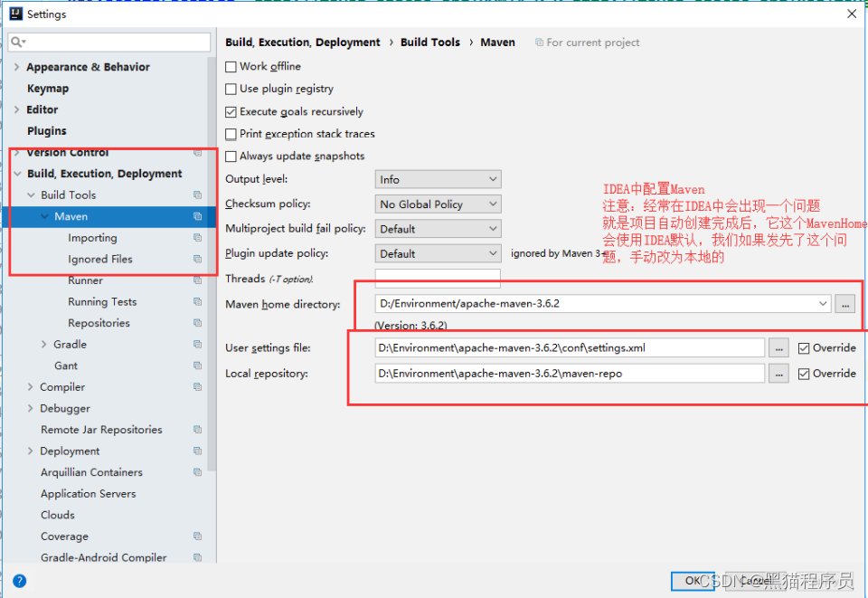Viewport: 868px width, 598px height.
Task: Click the project-level icon beside Importing
Action: (x=197, y=238)
